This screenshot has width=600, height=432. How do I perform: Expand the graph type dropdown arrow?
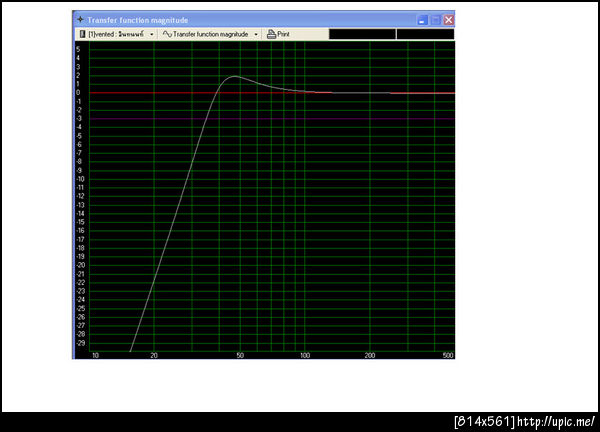(x=256, y=34)
